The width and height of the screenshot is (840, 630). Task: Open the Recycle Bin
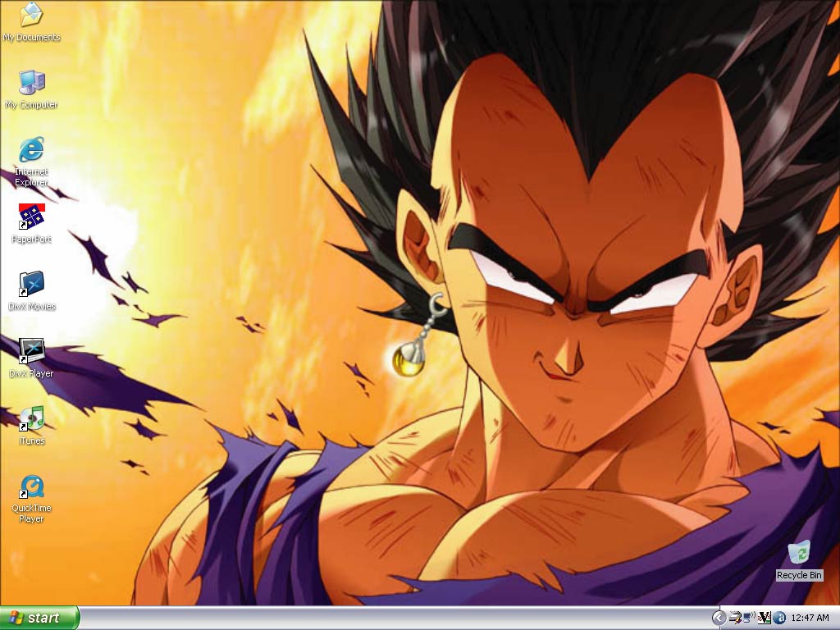[800, 550]
